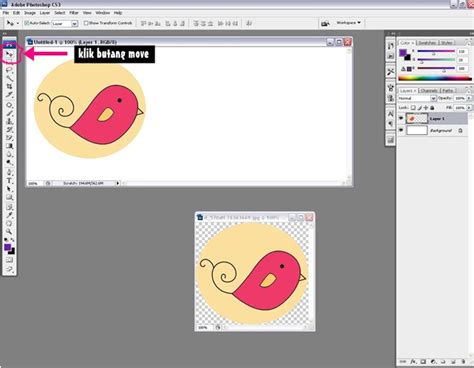Open the Character panel from dock
The height and width of the screenshot is (368, 474).
(x=390, y=114)
